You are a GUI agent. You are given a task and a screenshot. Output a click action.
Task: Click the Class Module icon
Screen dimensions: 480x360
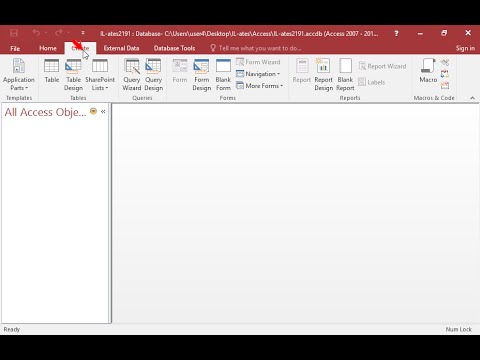tap(445, 74)
